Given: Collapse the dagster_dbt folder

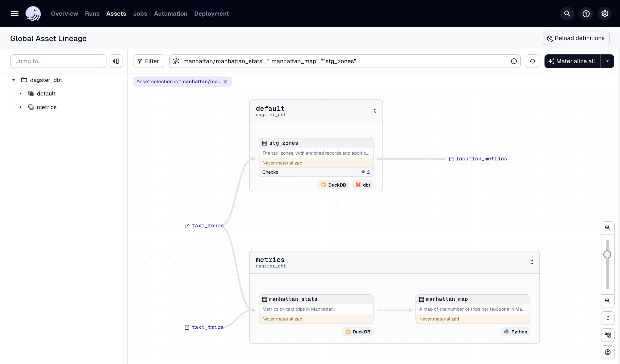Looking at the screenshot, I should 14,80.
